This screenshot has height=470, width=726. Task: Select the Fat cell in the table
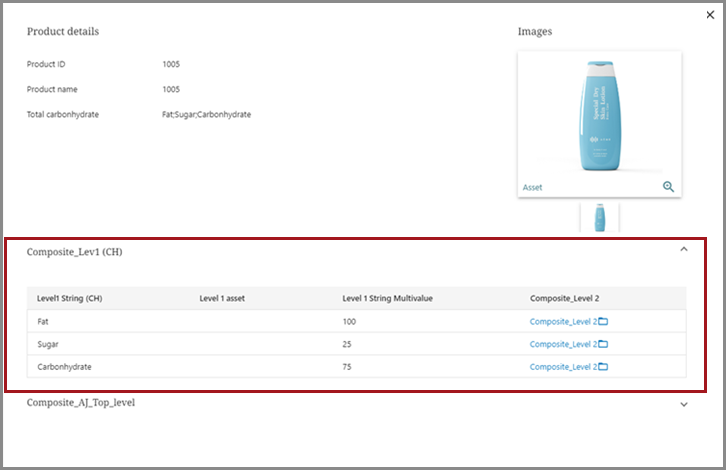[43, 321]
